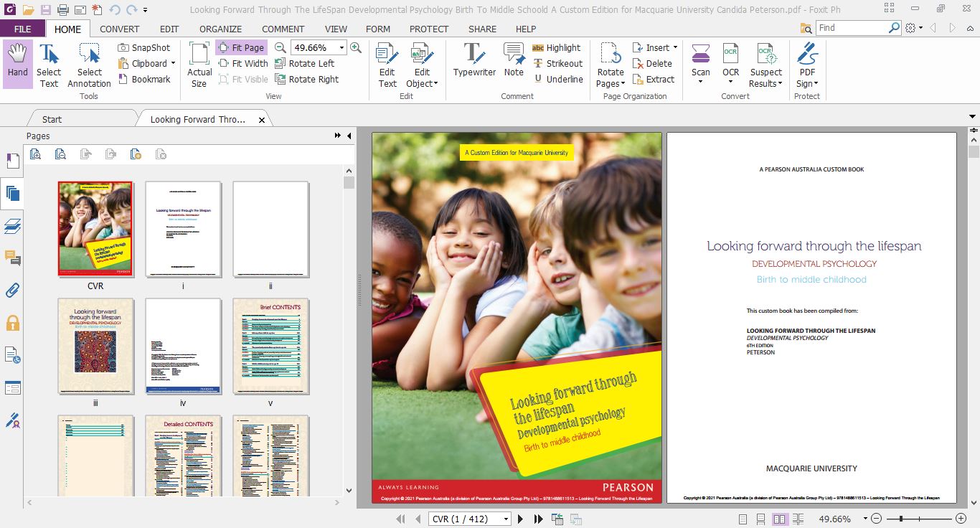
Task: Take a SnapShot of the page
Action: [x=144, y=47]
